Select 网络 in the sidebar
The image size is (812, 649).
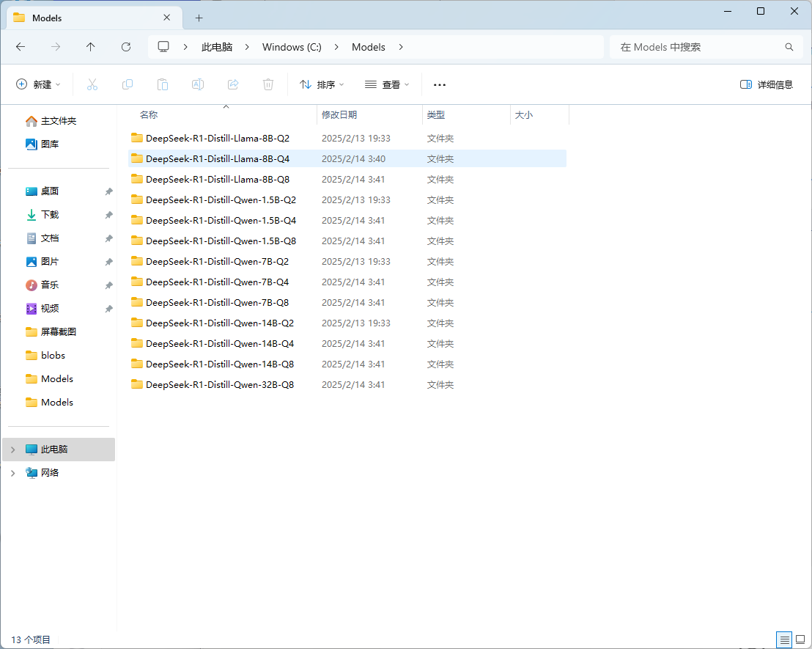pos(59,473)
